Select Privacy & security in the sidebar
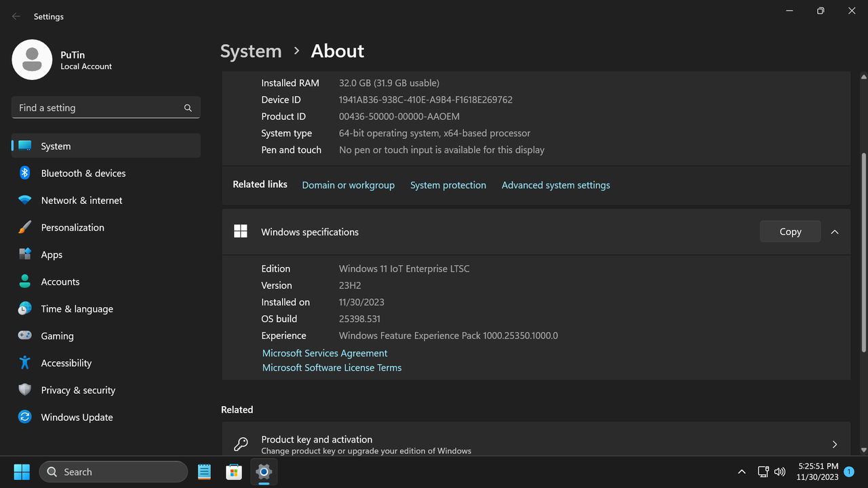Screen dimensions: 868x488 coord(78,390)
